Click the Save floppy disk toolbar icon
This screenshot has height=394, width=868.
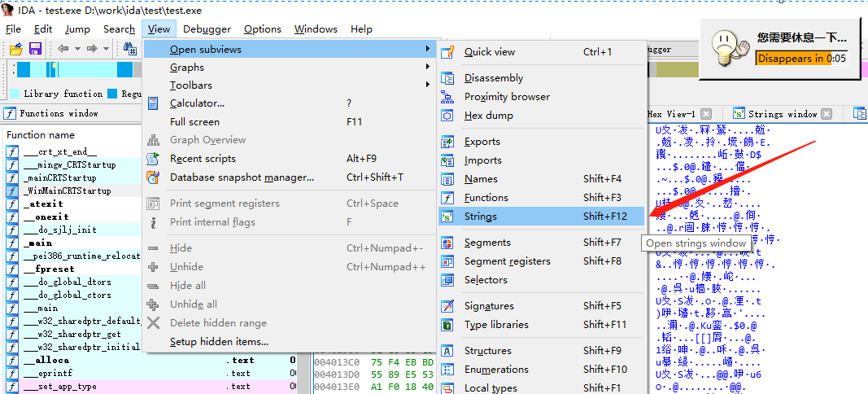(36, 49)
